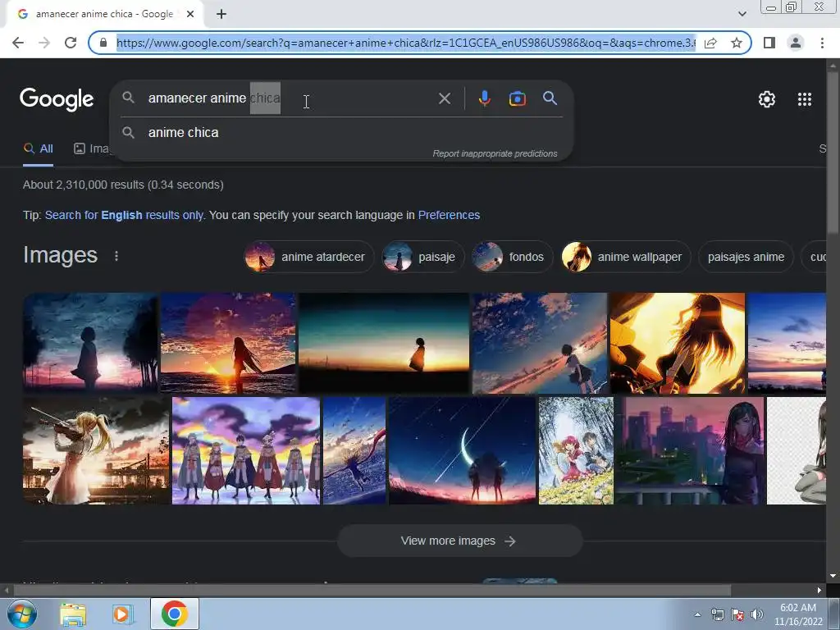Click the padlock site info icon

click(103, 43)
